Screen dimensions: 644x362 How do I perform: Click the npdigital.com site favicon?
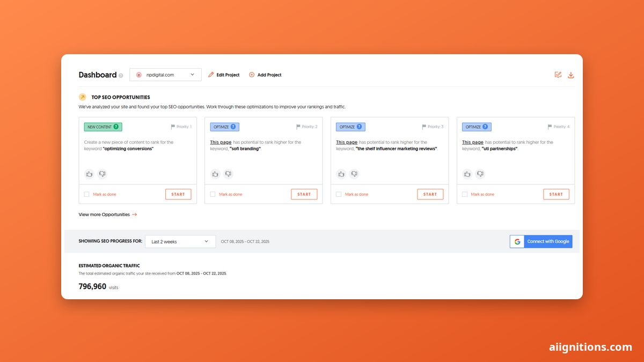point(138,75)
